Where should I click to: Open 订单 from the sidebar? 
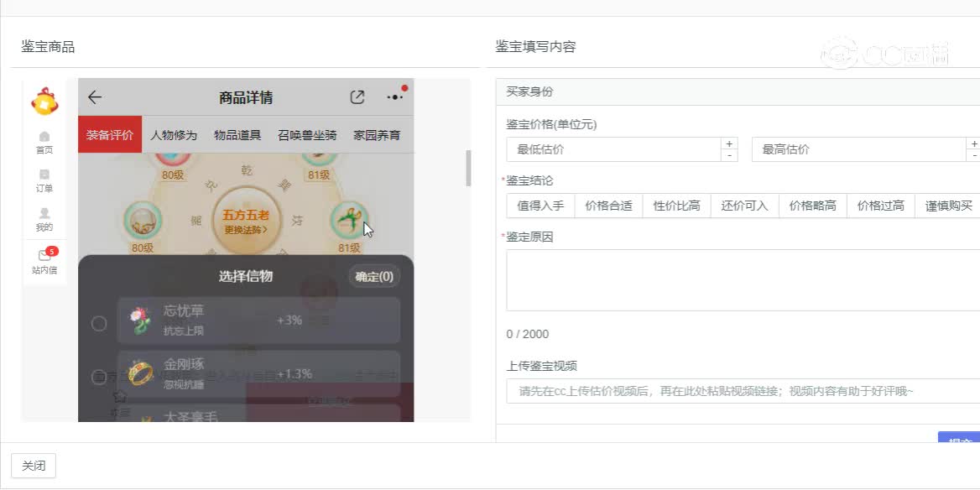(44, 180)
